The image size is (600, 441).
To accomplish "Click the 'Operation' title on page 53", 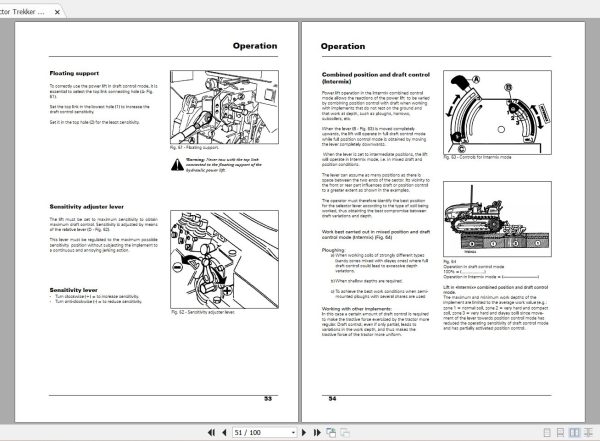I will [x=255, y=46].
